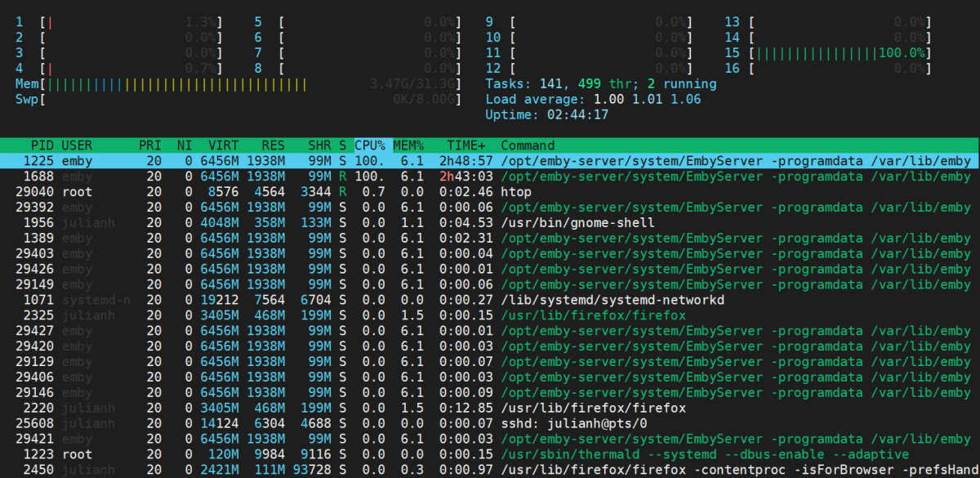Select the sshd julianh@pts/0 process
The width and height of the screenshot is (980, 478).
(x=490, y=423)
